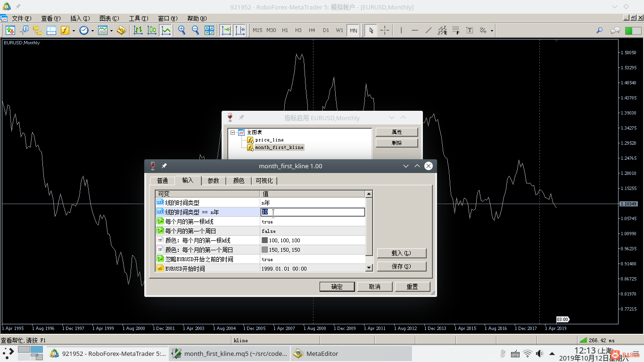The width and height of the screenshot is (644, 362).
Task: Select the trendline drawing tool
Action: [x=428, y=30]
